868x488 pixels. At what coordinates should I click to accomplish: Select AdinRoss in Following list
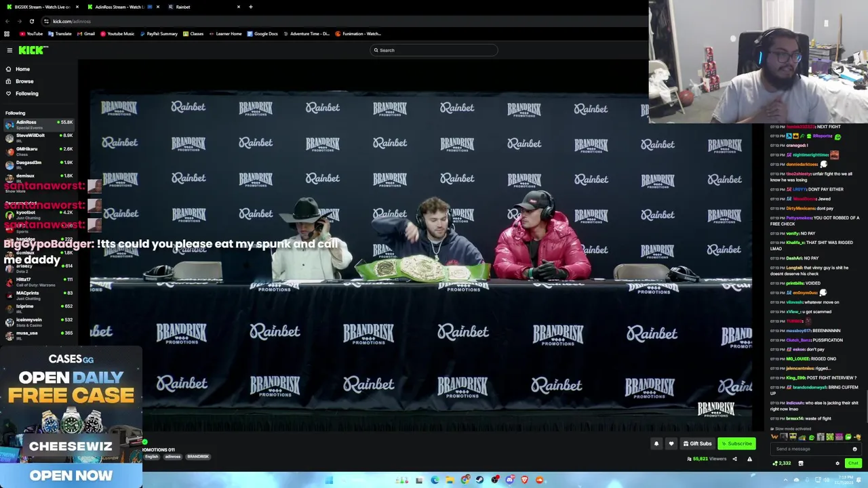[x=39, y=124]
